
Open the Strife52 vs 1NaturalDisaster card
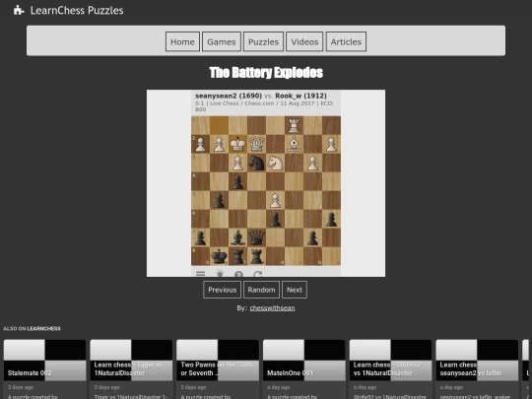[390, 369]
